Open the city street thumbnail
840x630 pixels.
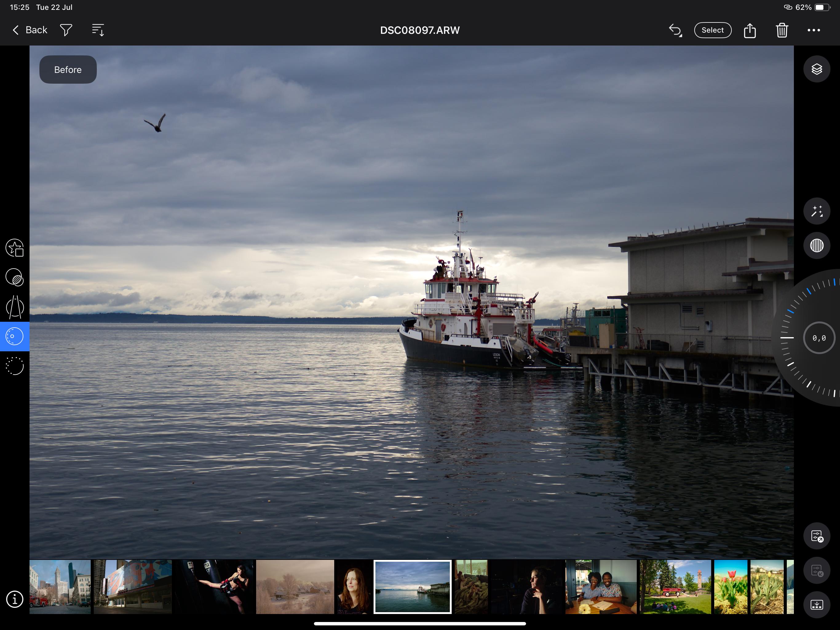pyautogui.click(x=60, y=587)
